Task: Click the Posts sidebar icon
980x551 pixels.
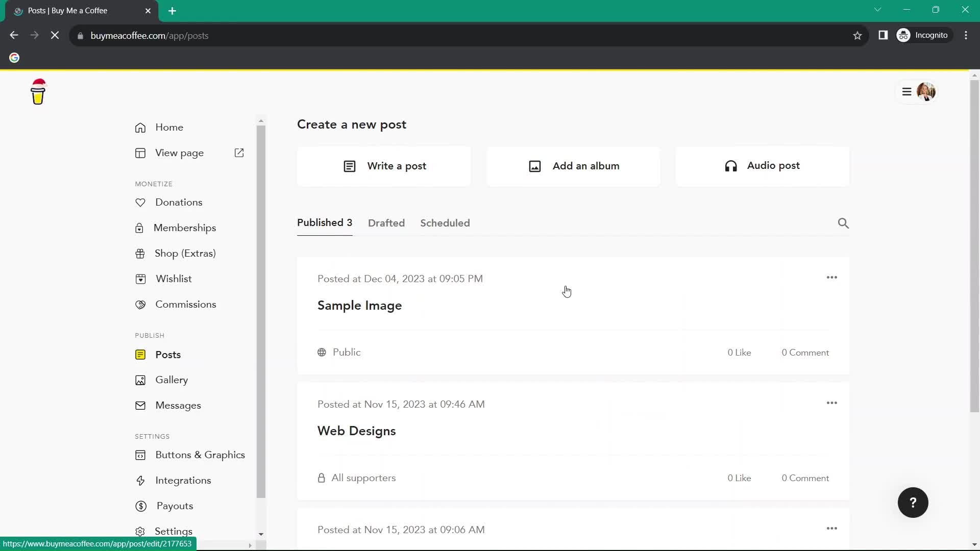Action: point(141,355)
